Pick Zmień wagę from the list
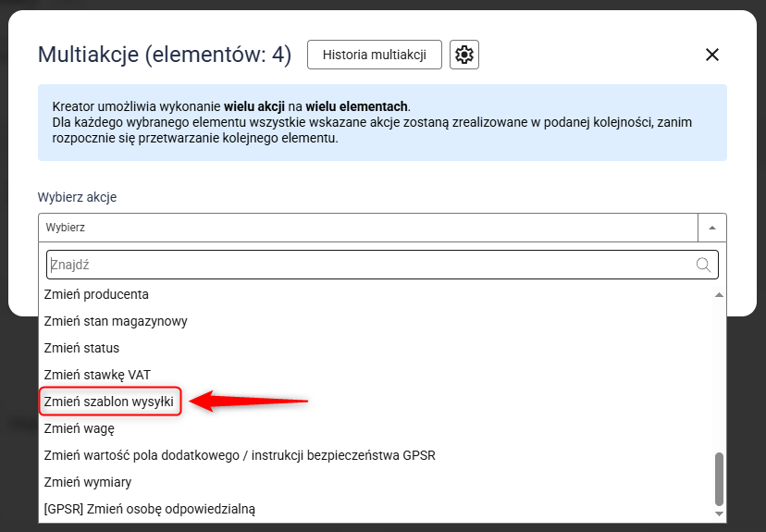 79,428
